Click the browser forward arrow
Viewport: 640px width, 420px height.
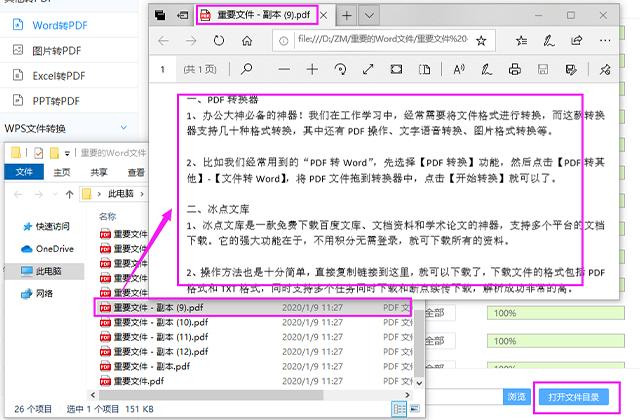coord(191,41)
